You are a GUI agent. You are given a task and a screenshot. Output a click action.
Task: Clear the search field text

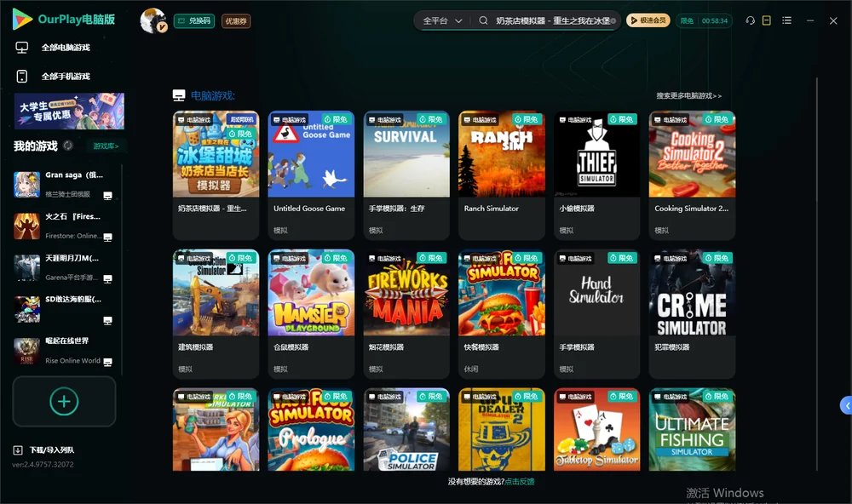point(613,20)
